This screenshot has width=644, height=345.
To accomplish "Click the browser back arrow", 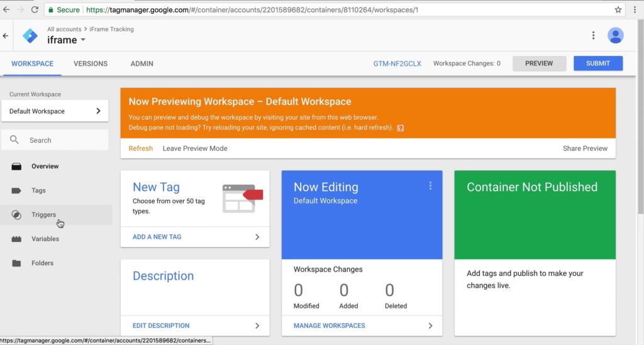I will (6, 9).
